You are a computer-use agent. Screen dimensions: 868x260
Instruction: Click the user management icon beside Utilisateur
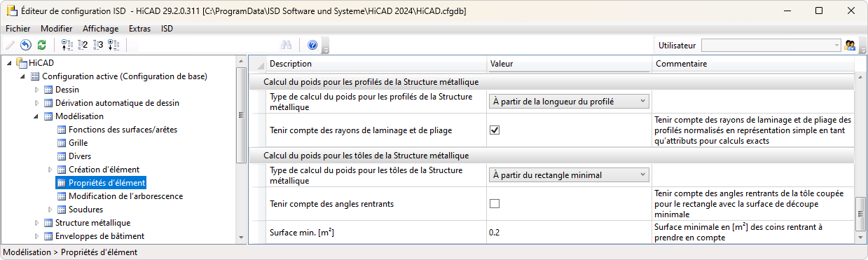pos(850,45)
